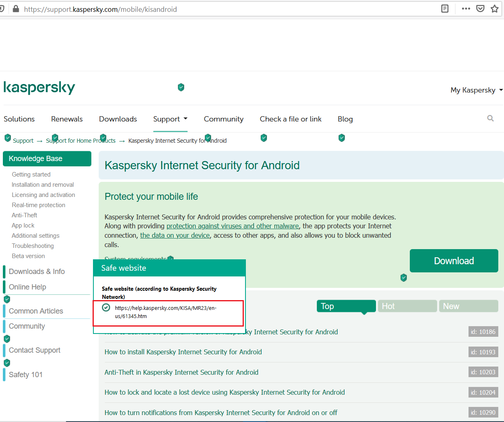Click the Kaspersky logo
The image size is (504, 422).
39,88
